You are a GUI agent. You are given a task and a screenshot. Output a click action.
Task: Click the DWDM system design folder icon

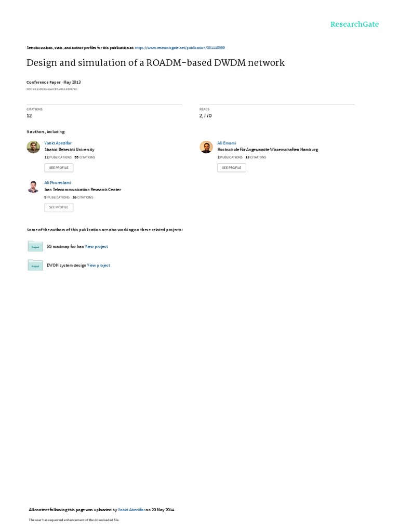[x=35, y=265]
